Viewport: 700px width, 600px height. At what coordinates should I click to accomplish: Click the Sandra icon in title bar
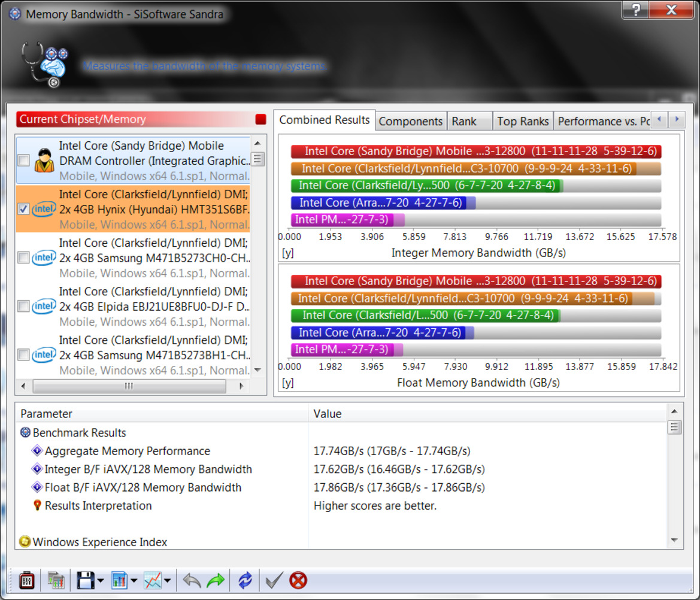(x=15, y=14)
